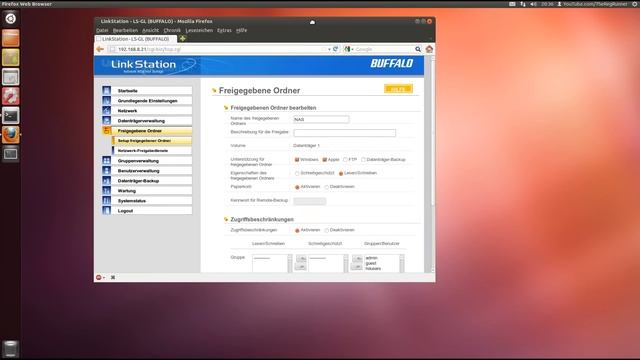The width and height of the screenshot is (640, 360).
Task: Open the Hilfe menu in Firefox menu bar
Action: (241, 30)
